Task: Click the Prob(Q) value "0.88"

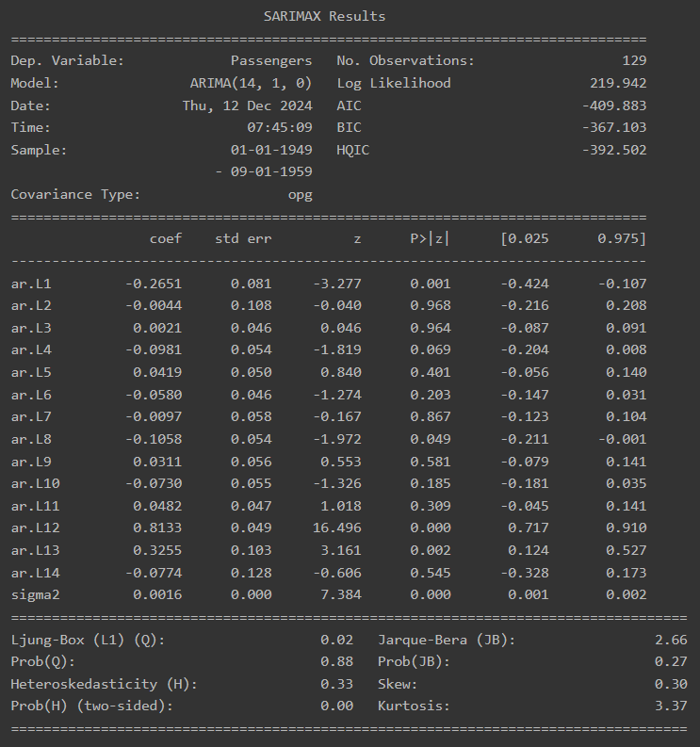Action: click(337, 661)
